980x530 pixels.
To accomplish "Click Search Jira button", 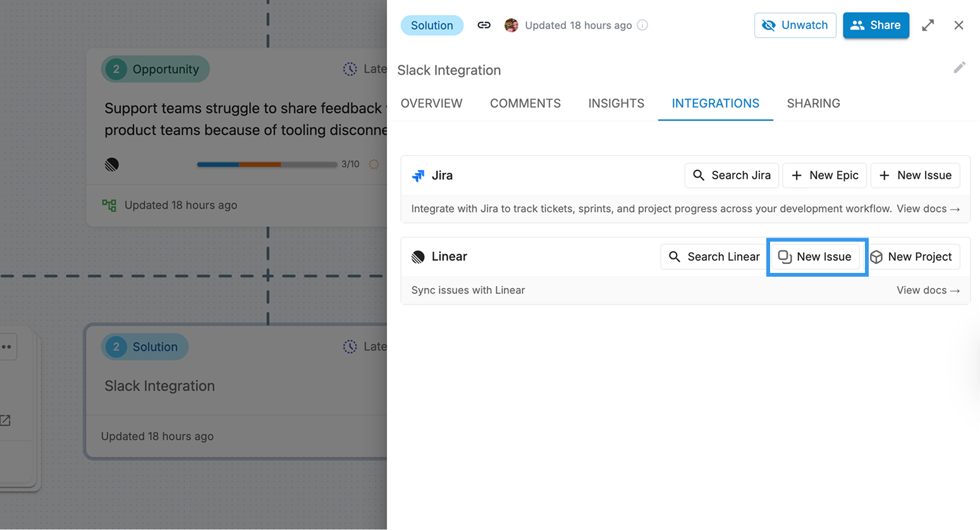I will click(732, 176).
